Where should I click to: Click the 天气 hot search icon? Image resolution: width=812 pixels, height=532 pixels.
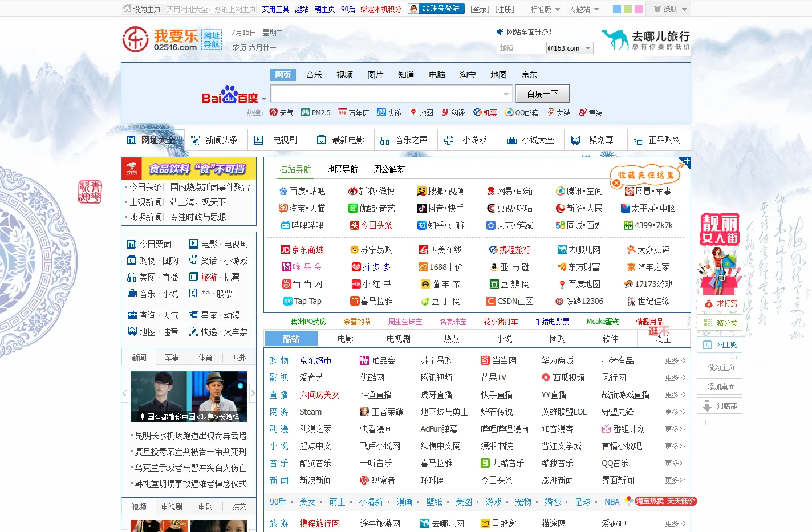pos(273,112)
